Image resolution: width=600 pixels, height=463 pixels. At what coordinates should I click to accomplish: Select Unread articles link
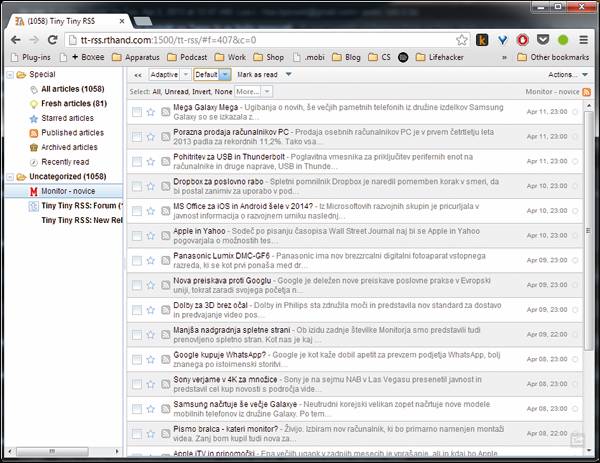176,92
